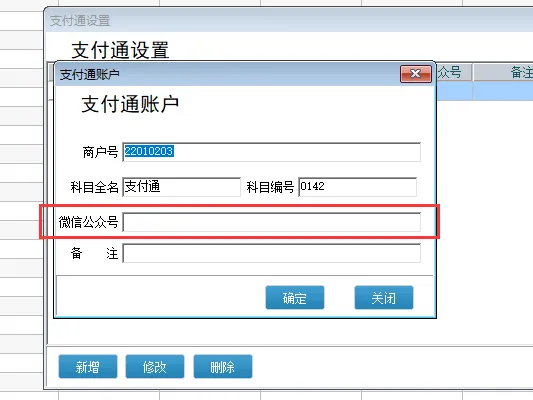The height and width of the screenshot is (400, 533).
Task: Click the 关闭 button in dialog
Action: pos(384,298)
